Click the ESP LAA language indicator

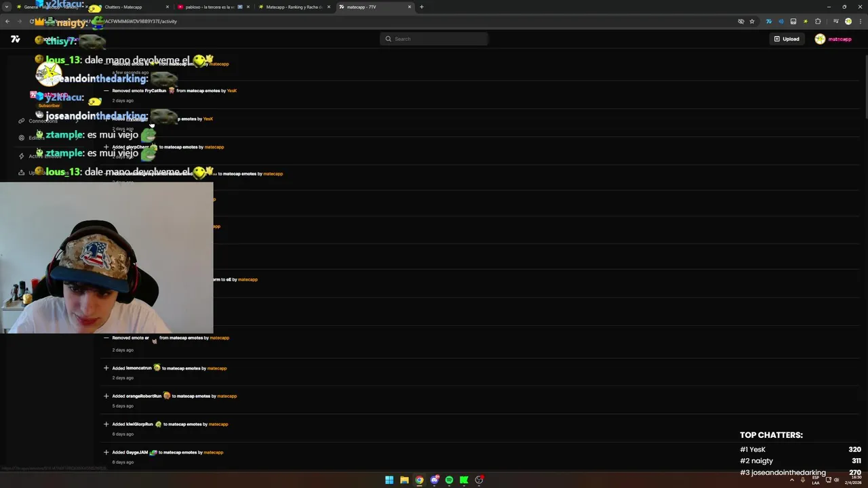click(x=815, y=480)
